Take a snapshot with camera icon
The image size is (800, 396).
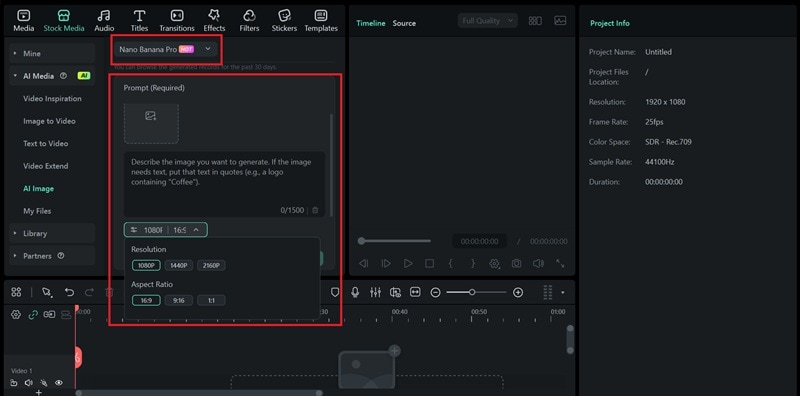516,263
